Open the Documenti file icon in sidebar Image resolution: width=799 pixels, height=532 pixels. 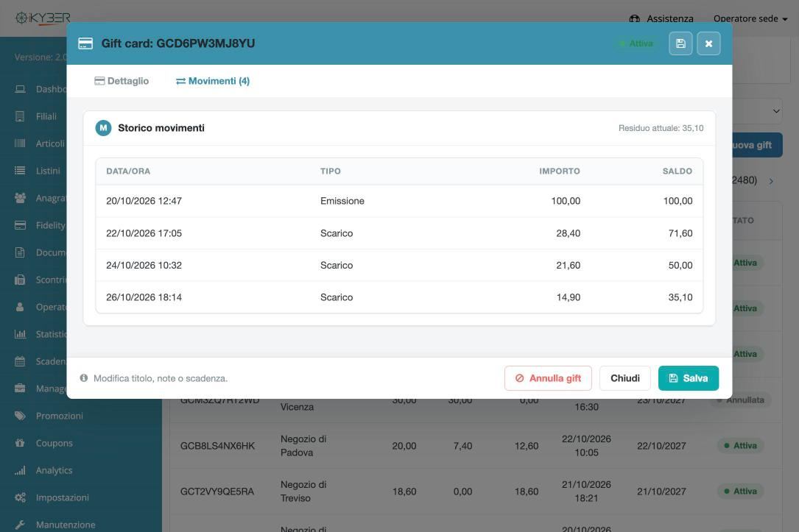point(20,252)
